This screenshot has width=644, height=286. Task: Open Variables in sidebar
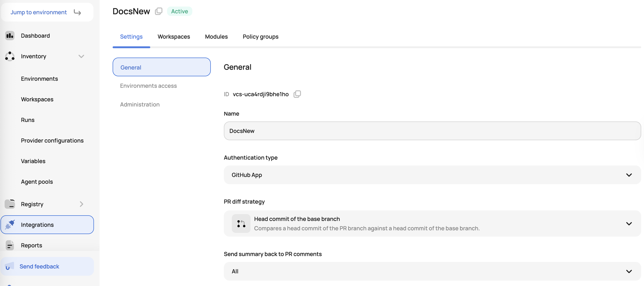click(33, 161)
